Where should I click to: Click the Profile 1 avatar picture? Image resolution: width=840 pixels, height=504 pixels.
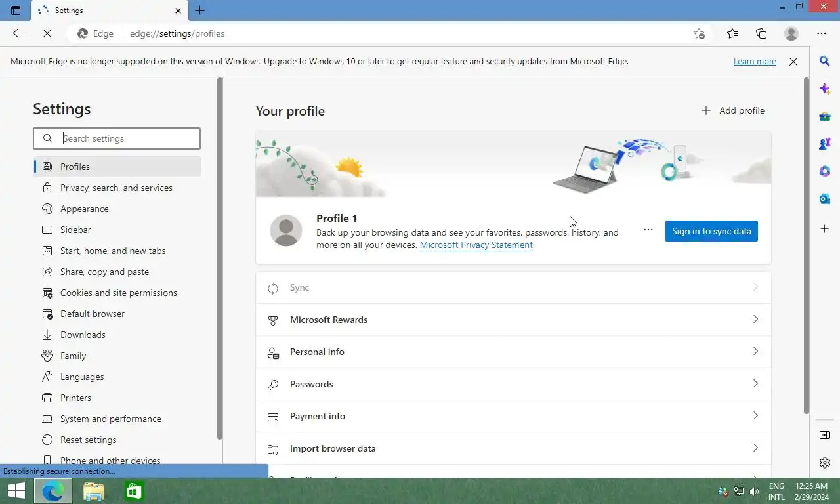(x=286, y=230)
